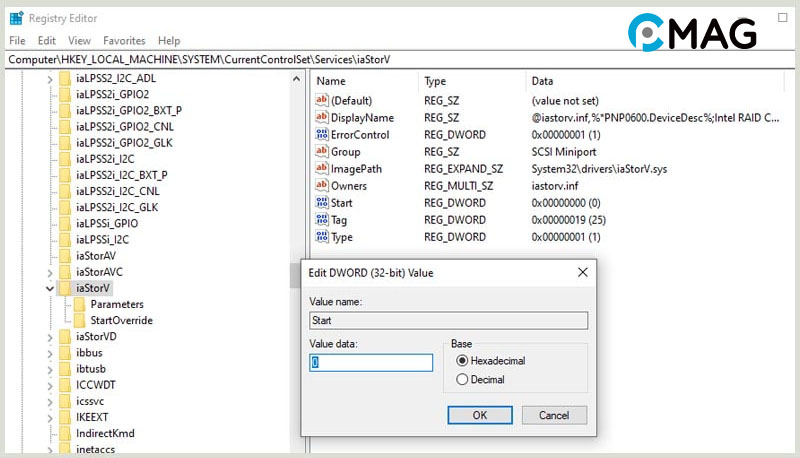Expand the ibbus registry key
800x458 pixels.
click(50, 353)
